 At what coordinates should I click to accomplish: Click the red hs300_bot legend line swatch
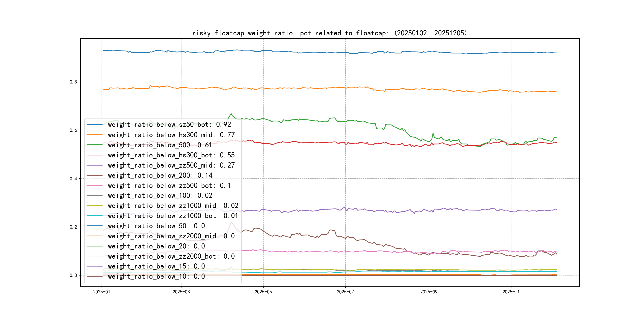[x=94, y=155]
